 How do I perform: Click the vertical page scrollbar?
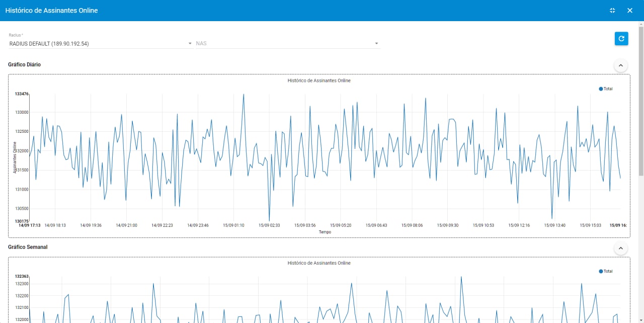coord(641,101)
